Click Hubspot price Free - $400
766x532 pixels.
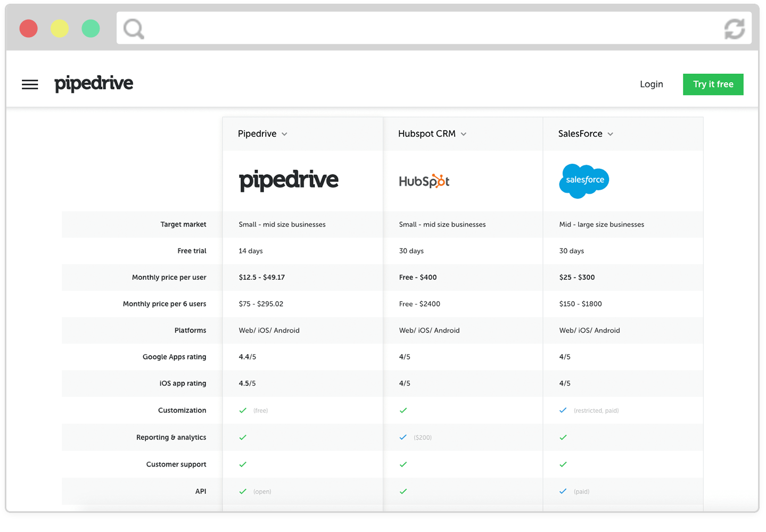click(x=418, y=277)
